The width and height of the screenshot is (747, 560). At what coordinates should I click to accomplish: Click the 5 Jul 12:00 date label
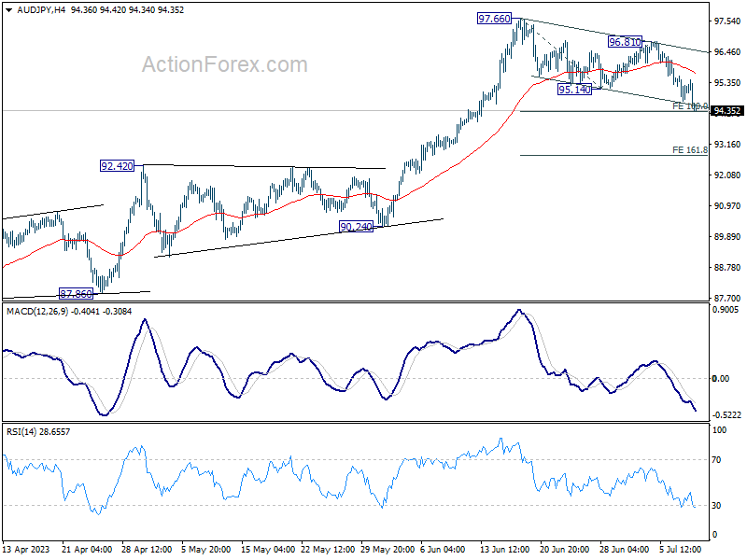(x=681, y=550)
